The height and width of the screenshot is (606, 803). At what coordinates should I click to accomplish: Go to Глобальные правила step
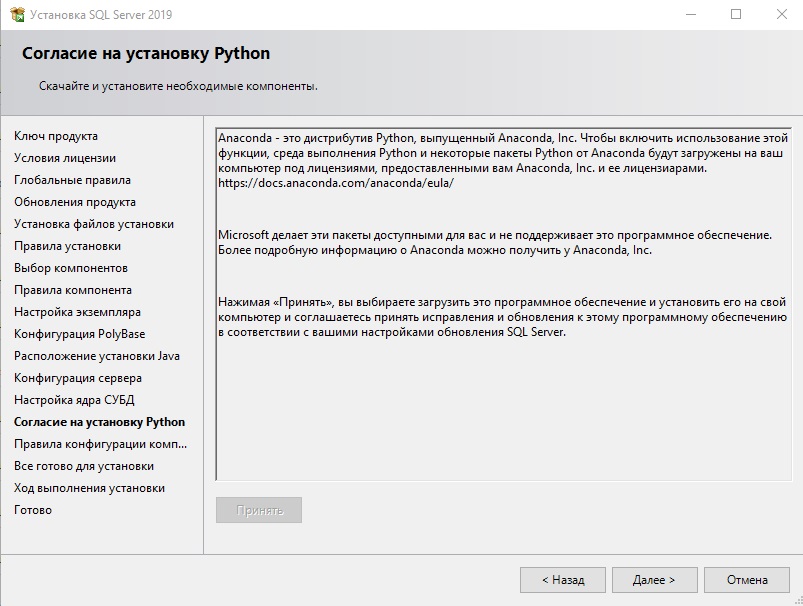72,180
